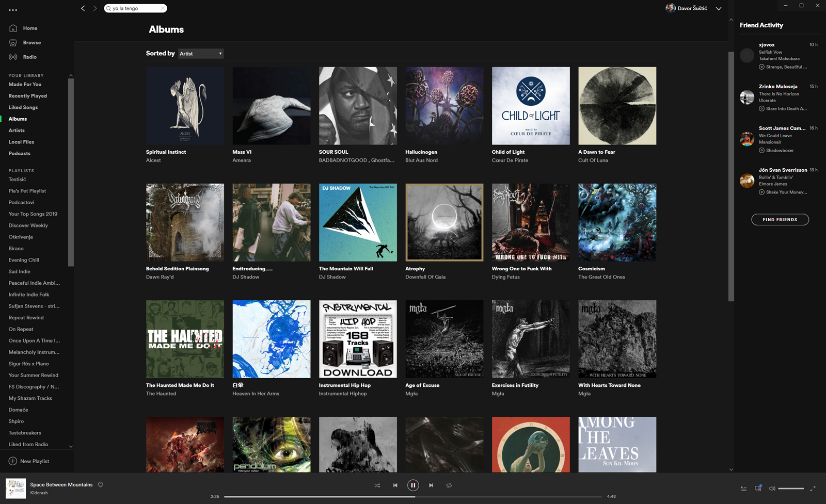Screen dimensions: 826x504
Task: Open Jón Svan Sverrisson friend avatar
Action: (x=747, y=181)
